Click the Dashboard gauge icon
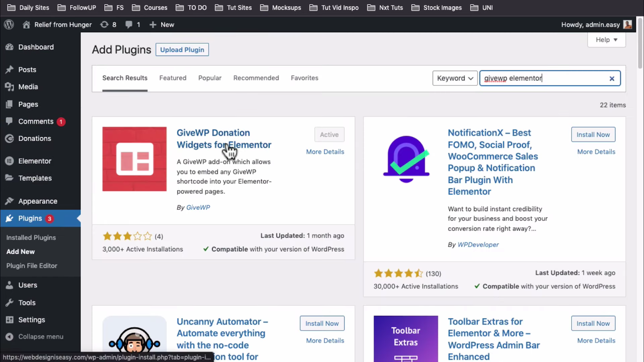 pyautogui.click(x=10, y=47)
